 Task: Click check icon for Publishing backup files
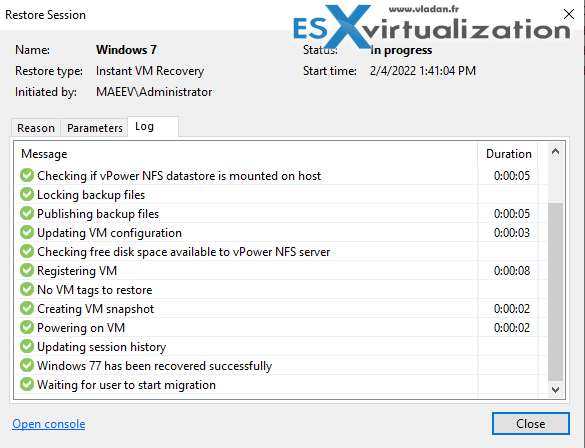[27, 213]
